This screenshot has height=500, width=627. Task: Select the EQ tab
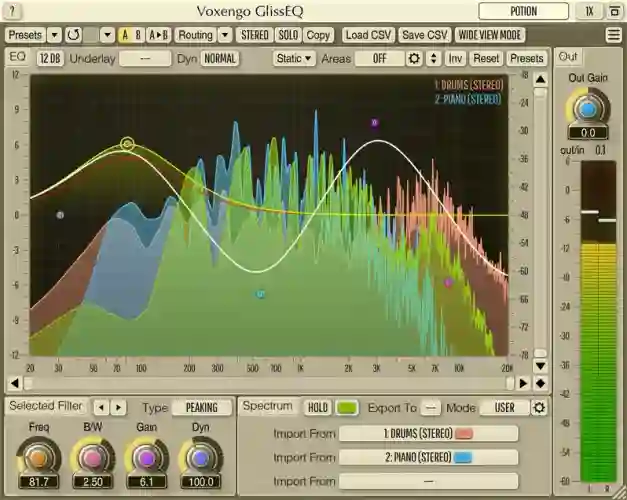coord(18,57)
